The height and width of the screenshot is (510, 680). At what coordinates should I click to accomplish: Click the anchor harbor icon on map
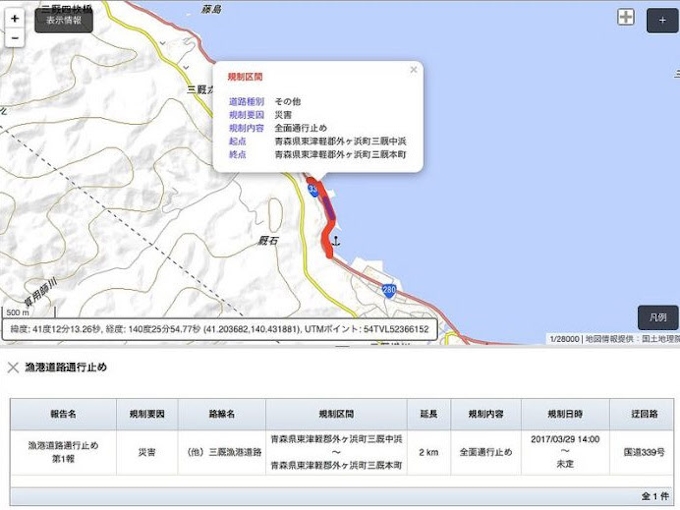336,241
